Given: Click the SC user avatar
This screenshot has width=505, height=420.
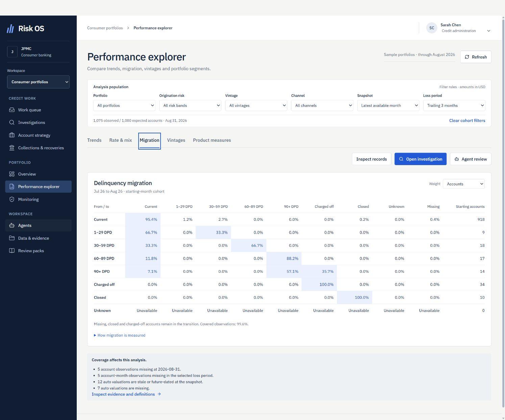Looking at the screenshot, I should 432,28.
